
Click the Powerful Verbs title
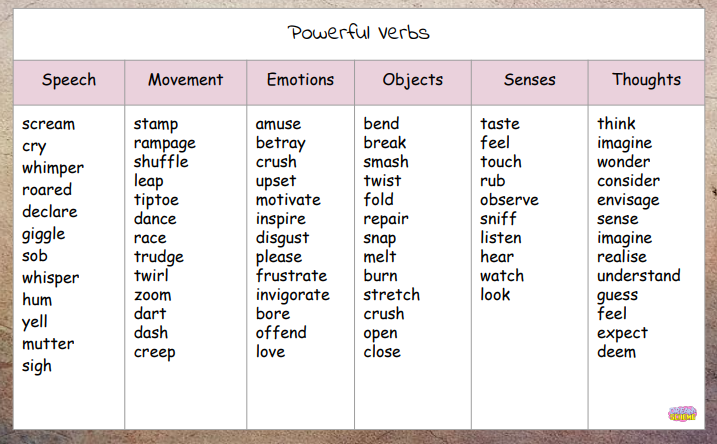(359, 32)
